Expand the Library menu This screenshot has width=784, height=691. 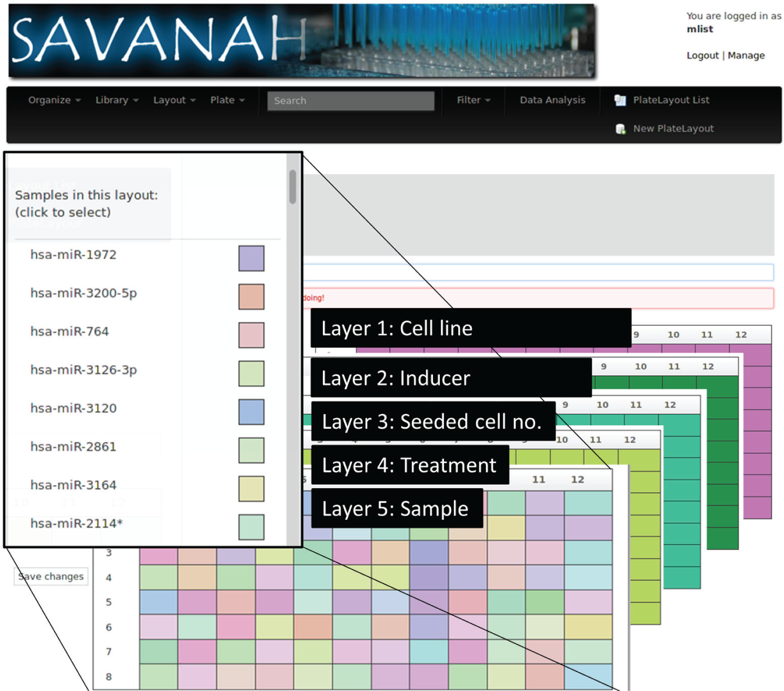(117, 100)
